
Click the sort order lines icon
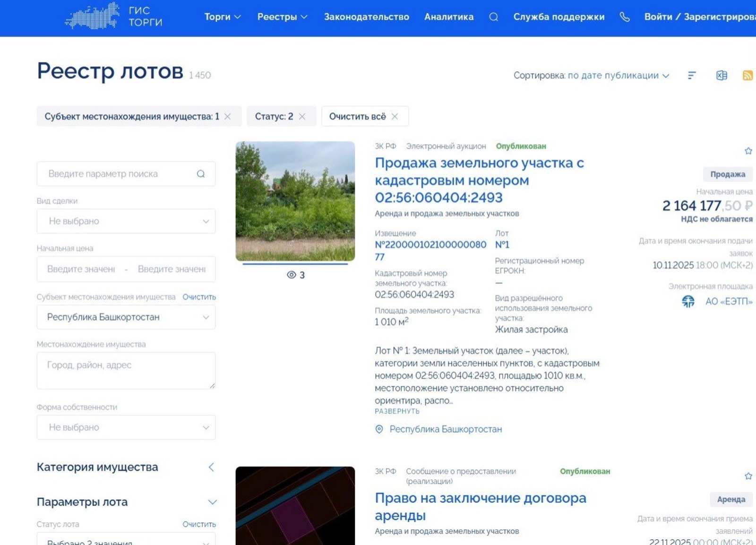[x=691, y=75]
